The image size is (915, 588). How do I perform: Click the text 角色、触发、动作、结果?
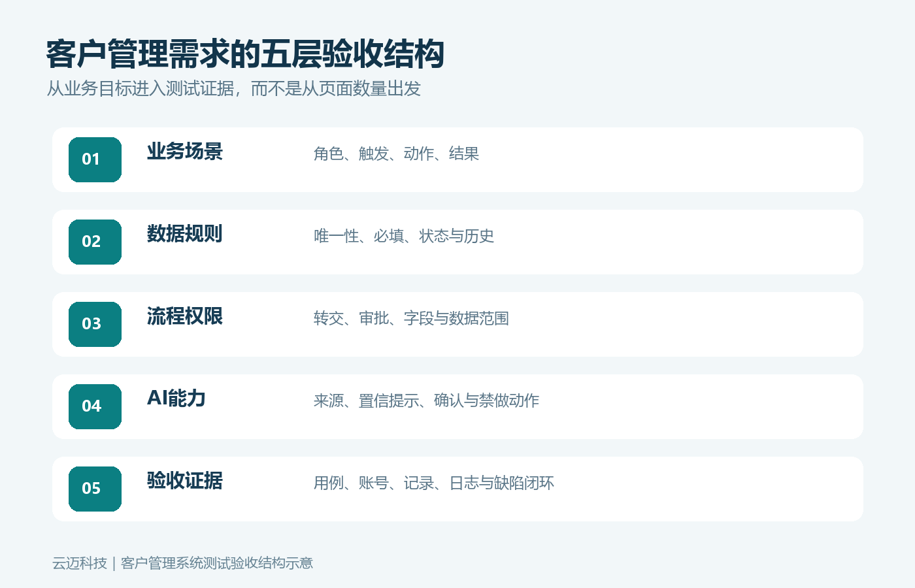pos(397,154)
